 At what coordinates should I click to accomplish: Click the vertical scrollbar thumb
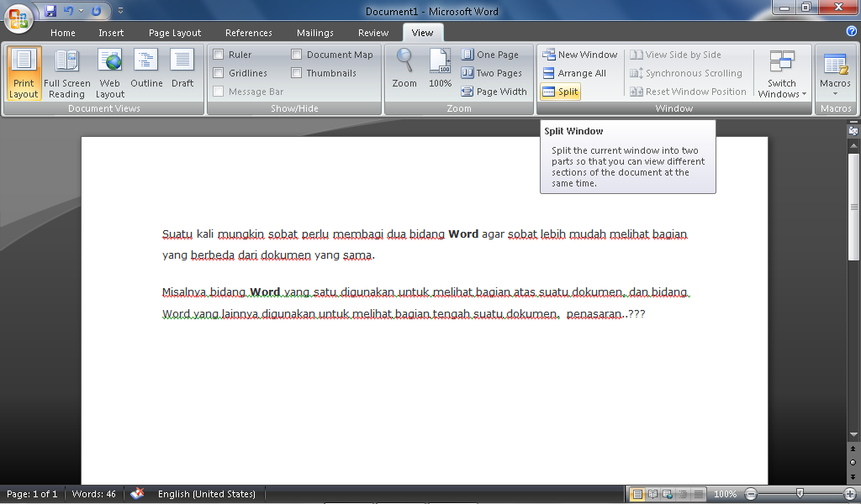click(x=853, y=206)
